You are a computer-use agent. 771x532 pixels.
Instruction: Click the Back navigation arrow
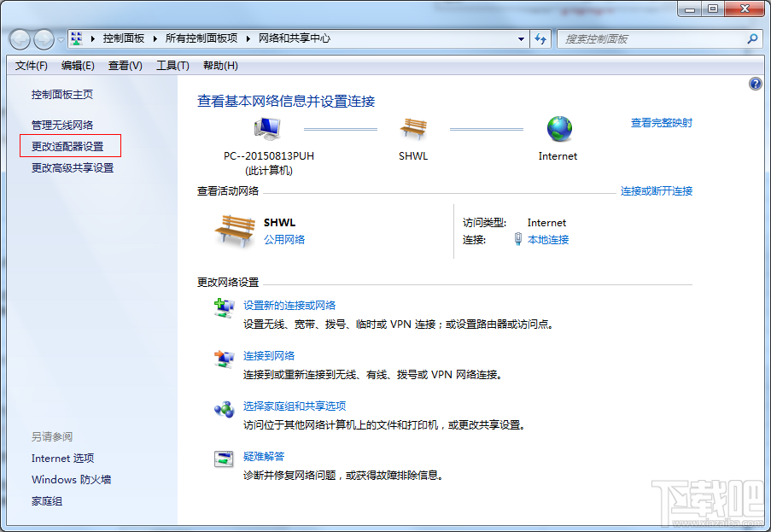(x=20, y=39)
